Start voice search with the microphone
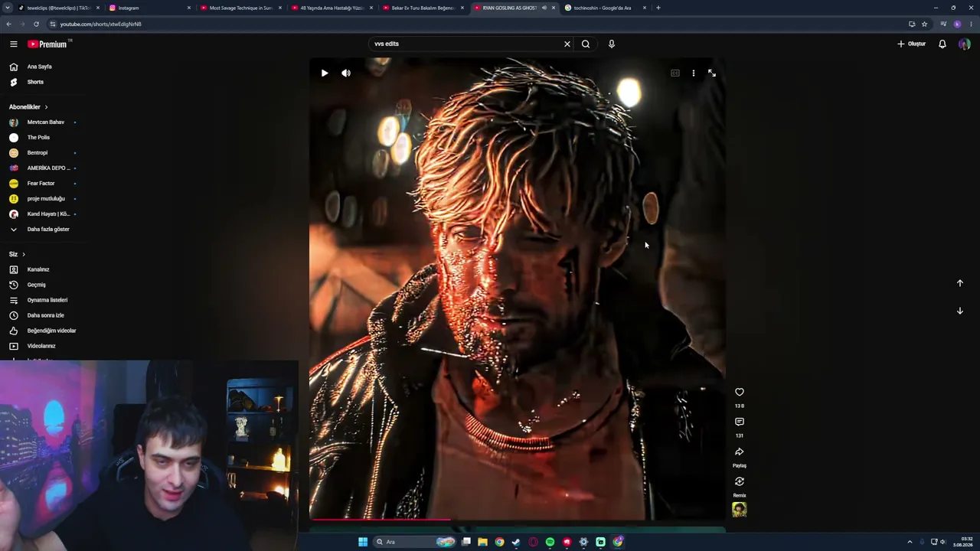 tap(612, 44)
